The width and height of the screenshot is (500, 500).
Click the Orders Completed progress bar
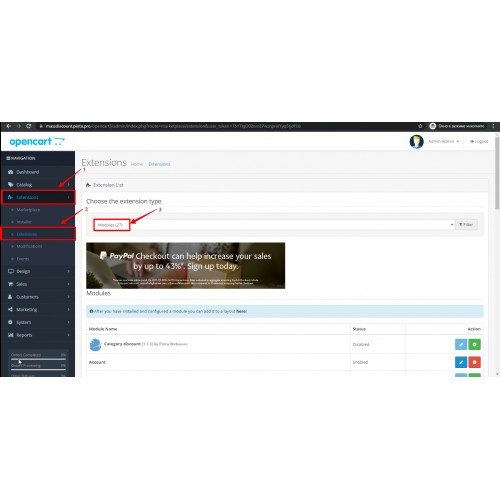(38, 359)
